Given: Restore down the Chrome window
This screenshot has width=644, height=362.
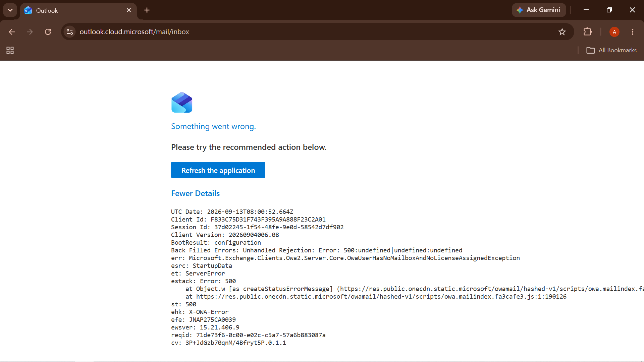Looking at the screenshot, I should click(x=609, y=10).
